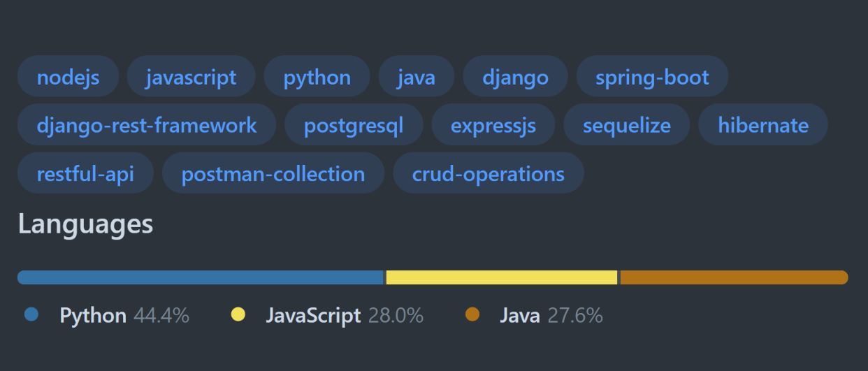Screen dimensions: 868x371
Task: Open the Java 27.6% language label
Action: (x=551, y=316)
